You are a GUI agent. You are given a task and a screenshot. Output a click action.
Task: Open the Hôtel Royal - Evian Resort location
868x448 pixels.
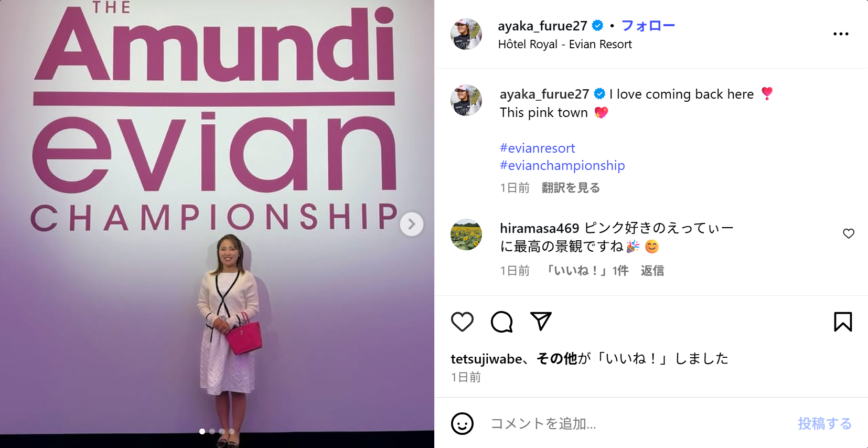[x=565, y=45]
